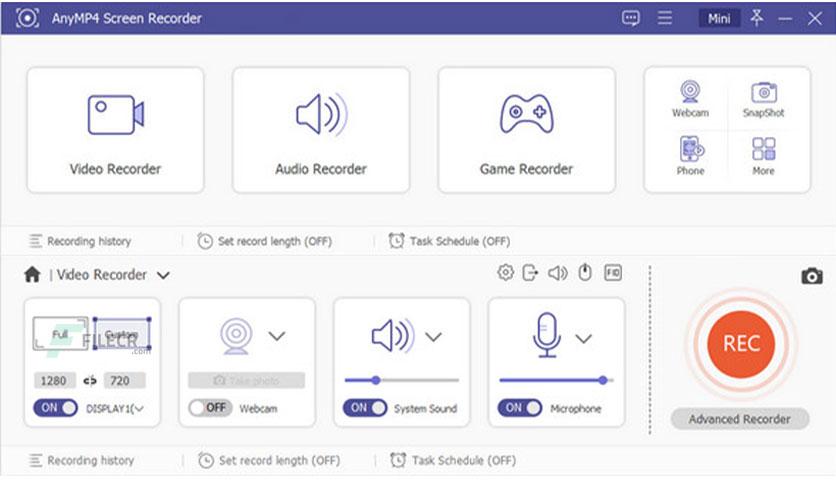Start recording with the REC button
This screenshot has width=836, height=484.
coord(741,343)
